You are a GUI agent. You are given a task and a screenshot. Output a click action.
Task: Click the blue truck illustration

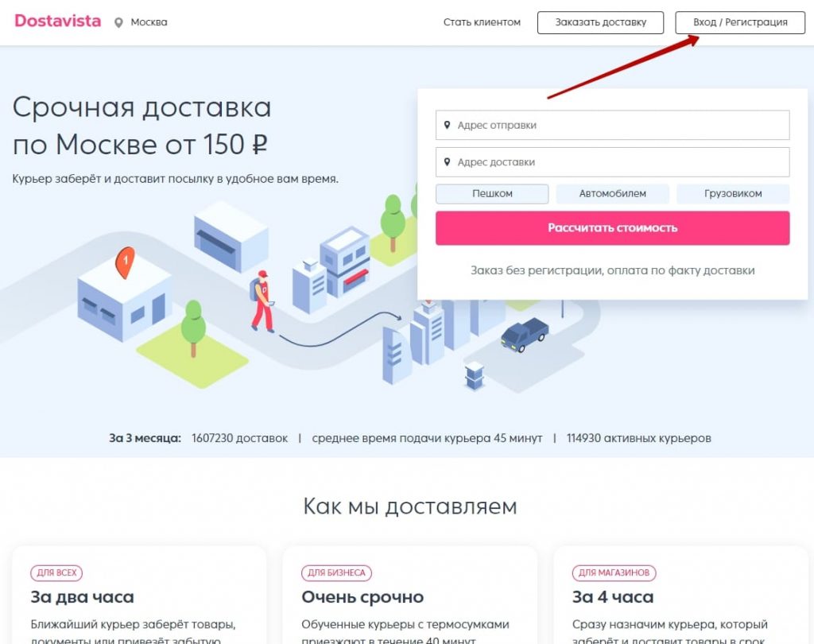click(x=525, y=335)
